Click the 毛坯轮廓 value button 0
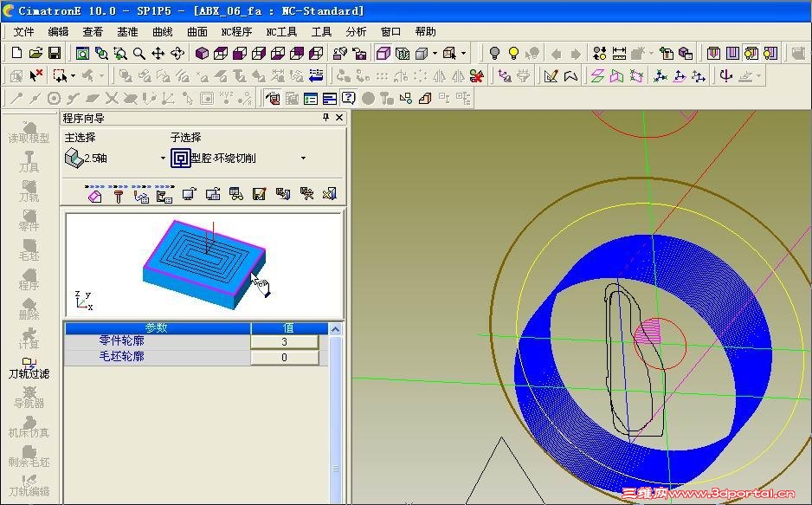The width and height of the screenshot is (812, 505). (x=284, y=358)
